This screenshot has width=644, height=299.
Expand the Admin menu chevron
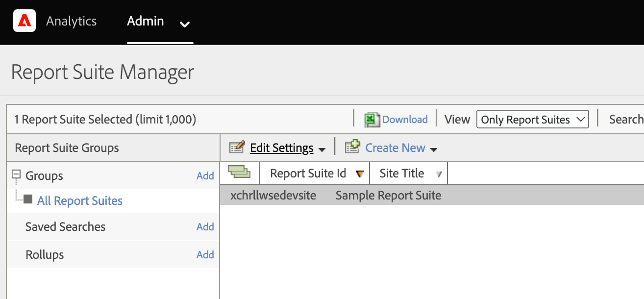point(185,24)
